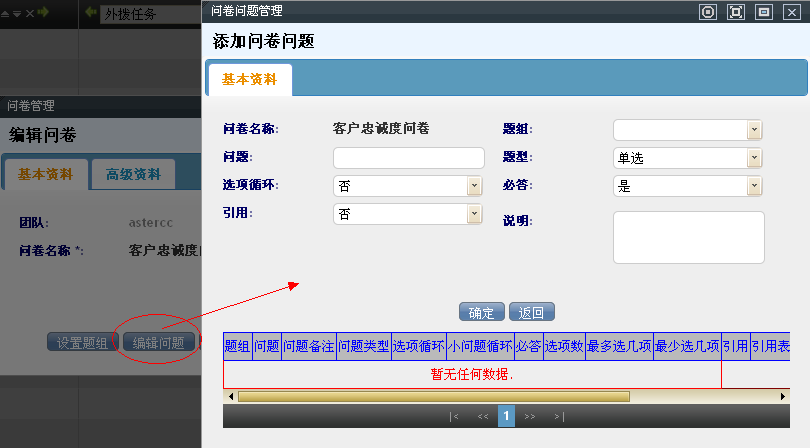The width and height of the screenshot is (810, 448).
Task: Expand the 引用 dropdown
Action: tap(474, 214)
